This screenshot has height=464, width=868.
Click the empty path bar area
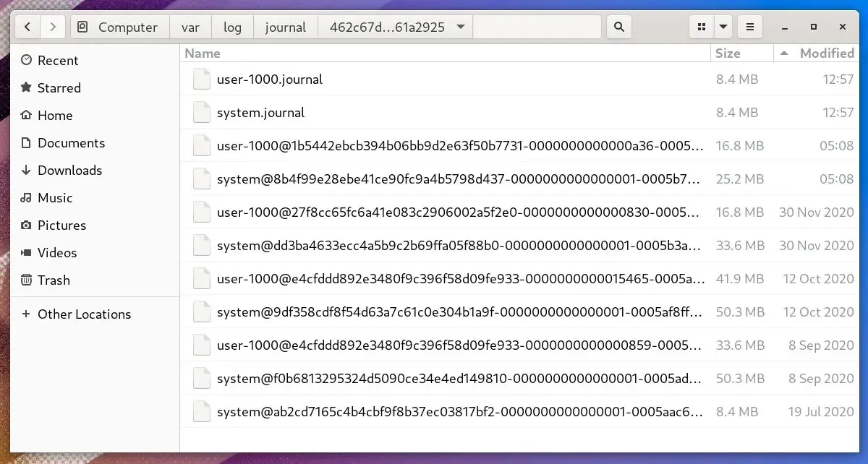pos(537,27)
